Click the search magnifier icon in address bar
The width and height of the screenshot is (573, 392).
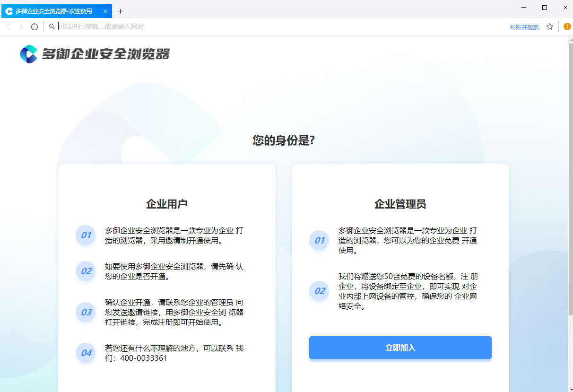click(52, 27)
